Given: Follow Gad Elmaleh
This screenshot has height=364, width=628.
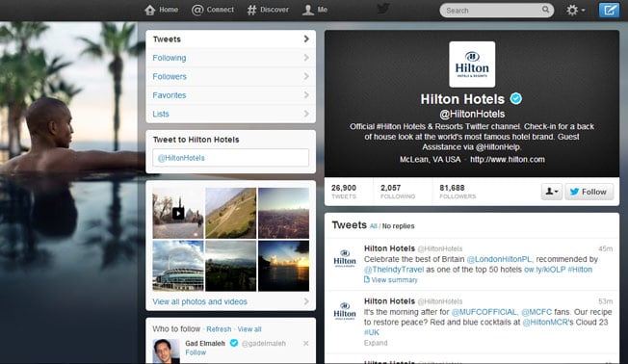Looking at the screenshot, I should coord(196,352).
